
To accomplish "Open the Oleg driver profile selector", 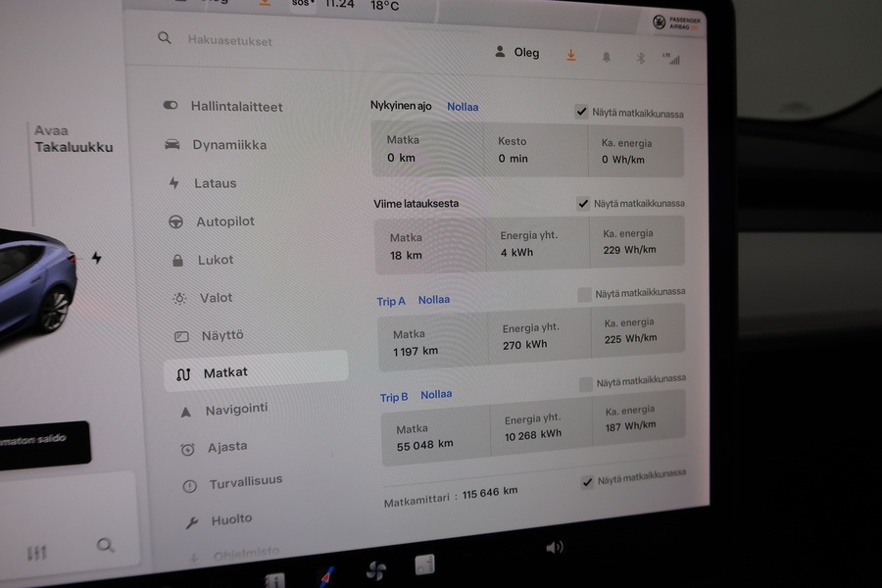I will point(518,52).
